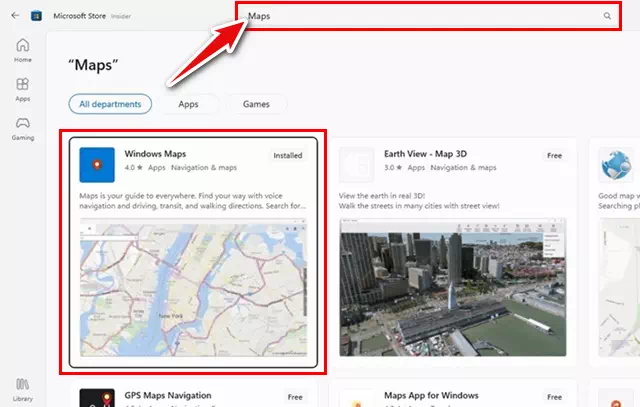Open the Maps App for Windows title
The width and height of the screenshot is (640, 407).
pyautogui.click(x=431, y=395)
